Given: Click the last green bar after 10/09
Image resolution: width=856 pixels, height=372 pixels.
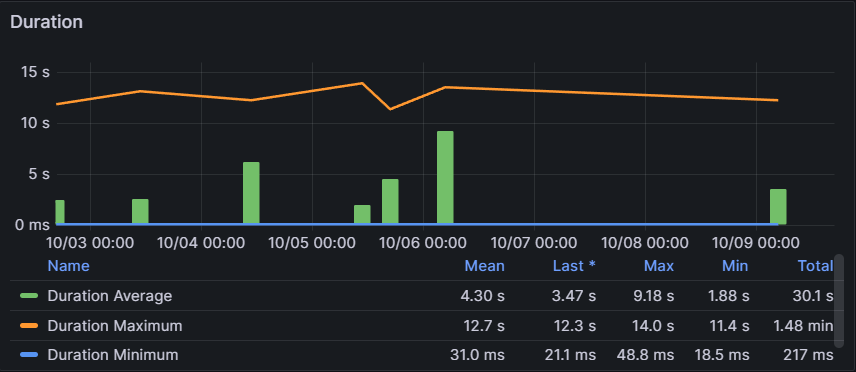Looking at the screenshot, I should pyautogui.click(x=778, y=206).
